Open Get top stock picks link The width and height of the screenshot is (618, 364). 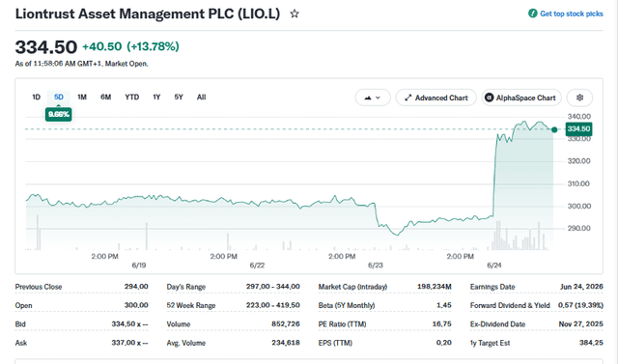coord(571,14)
